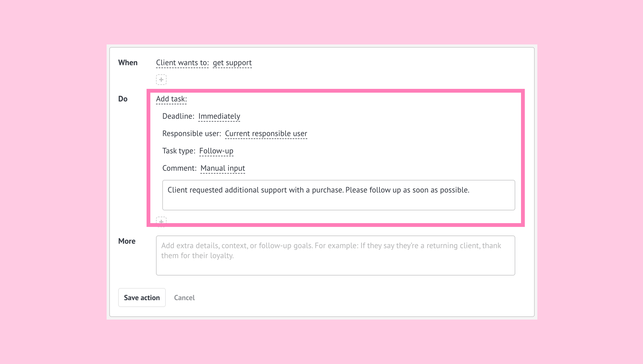Click the "More" section label
Viewport: 643px width, 364px height.
click(x=127, y=241)
